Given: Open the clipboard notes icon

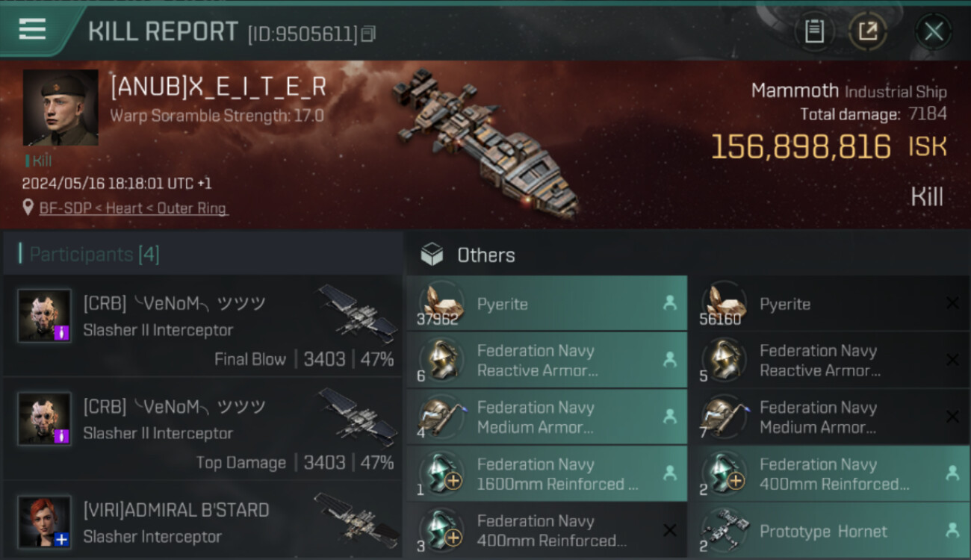Looking at the screenshot, I should [x=813, y=31].
